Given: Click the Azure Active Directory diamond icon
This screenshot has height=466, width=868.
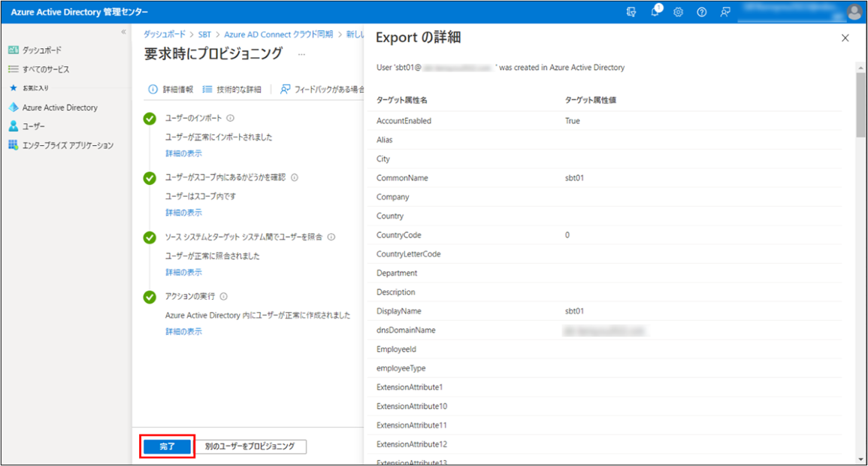Looking at the screenshot, I should [x=14, y=107].
